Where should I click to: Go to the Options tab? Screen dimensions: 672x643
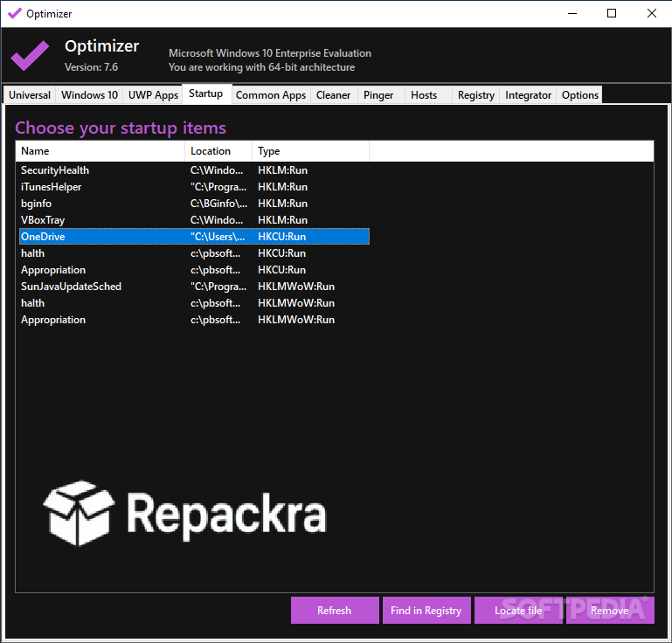pos(580,94)
